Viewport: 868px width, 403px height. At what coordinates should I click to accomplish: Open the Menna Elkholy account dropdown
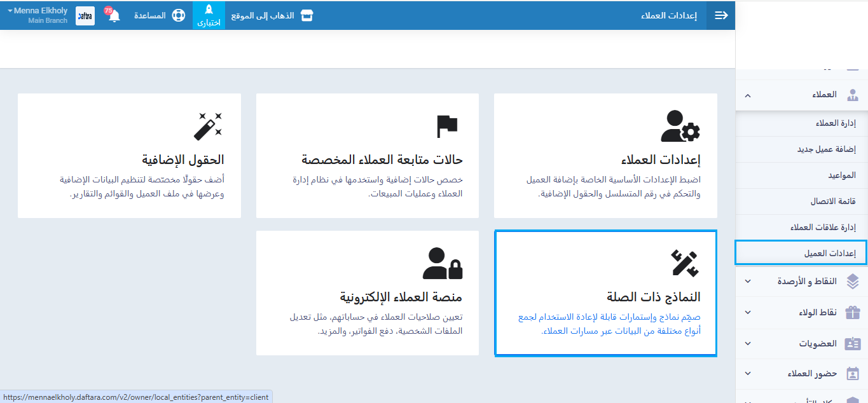tap(38, 11)
